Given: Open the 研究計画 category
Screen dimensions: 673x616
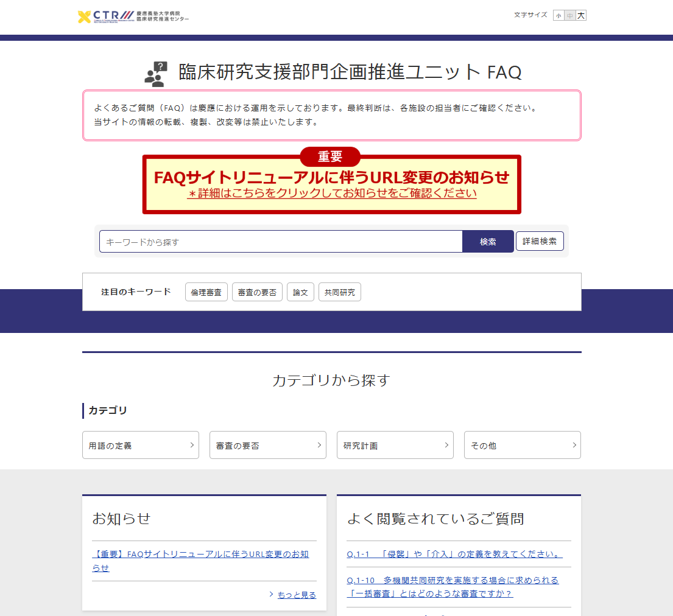Looking at the screenshot, I should pyautogui.click(x=395, y=445).
